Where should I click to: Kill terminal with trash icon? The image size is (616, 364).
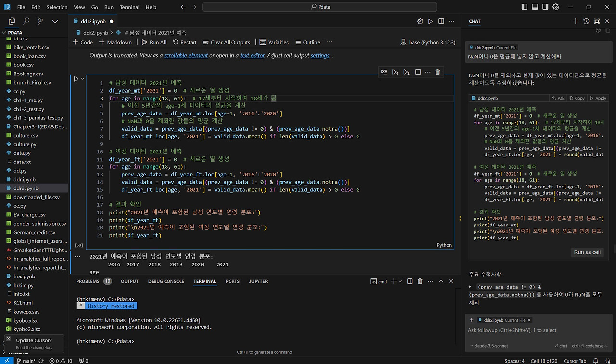coord(420,281)
